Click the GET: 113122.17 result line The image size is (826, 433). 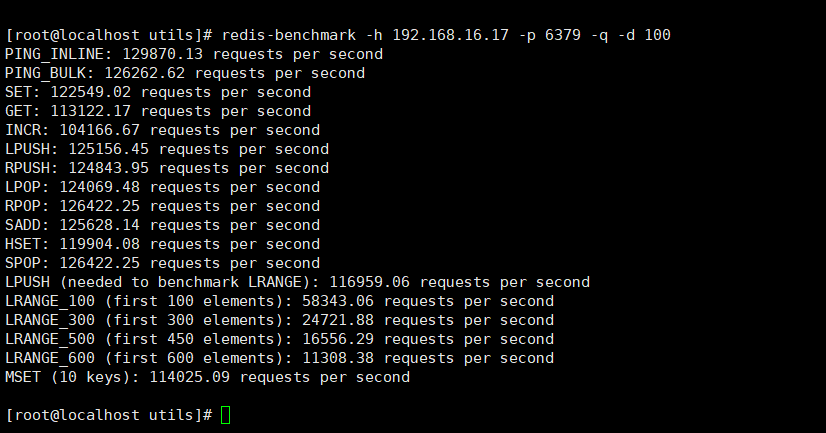pos(158,111)
